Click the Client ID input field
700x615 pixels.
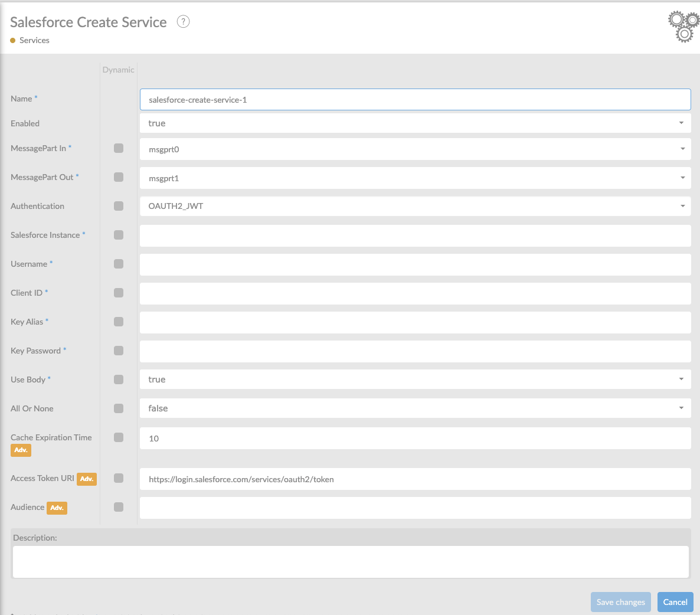pyautogui.click(x=415, y=294)
